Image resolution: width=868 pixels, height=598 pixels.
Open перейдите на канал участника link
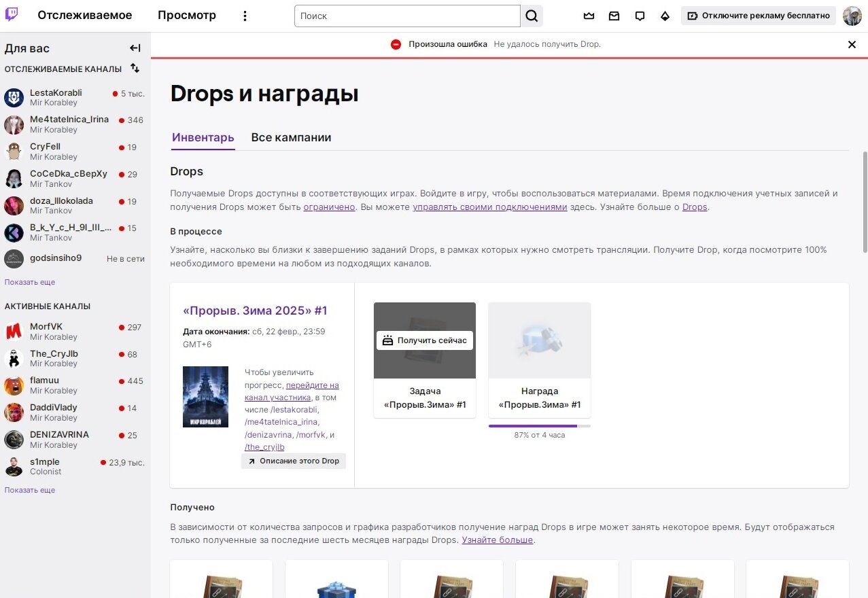[292, 391]
